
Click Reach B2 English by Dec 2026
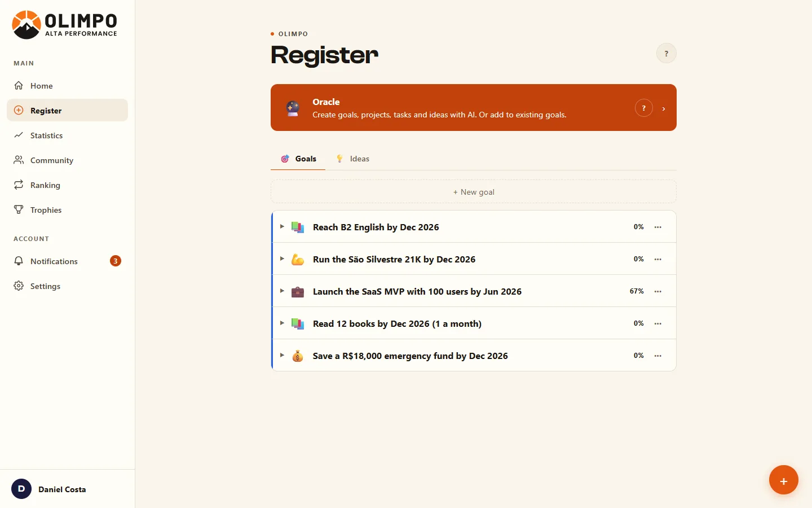376,227
